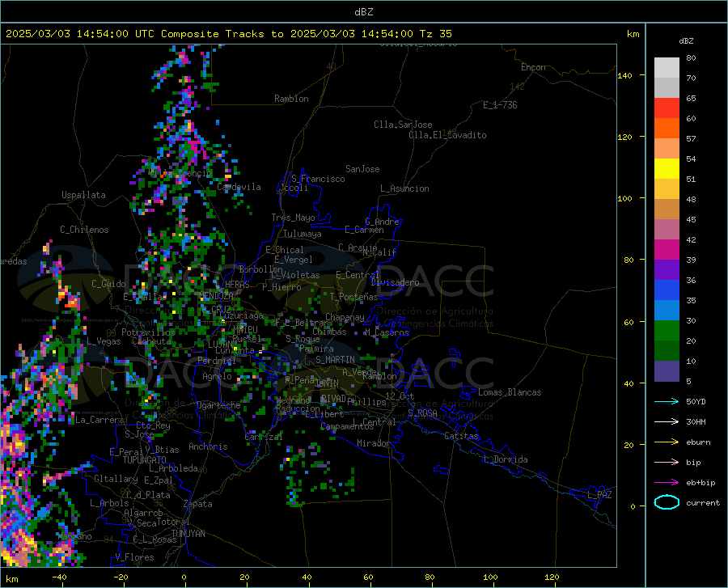The image size is (728, 588).
Task: Select the orange 57 dBZ color swatch
Action: point(667,129)
